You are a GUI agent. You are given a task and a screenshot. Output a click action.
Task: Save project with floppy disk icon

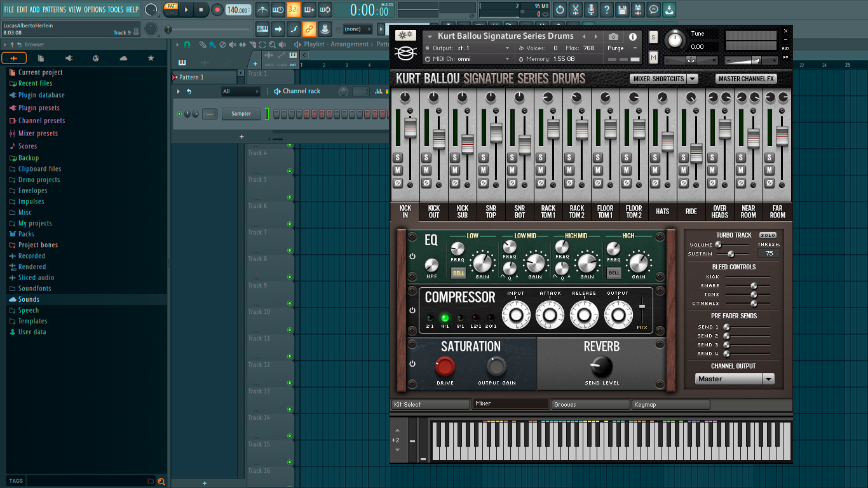tap(622, 10)
